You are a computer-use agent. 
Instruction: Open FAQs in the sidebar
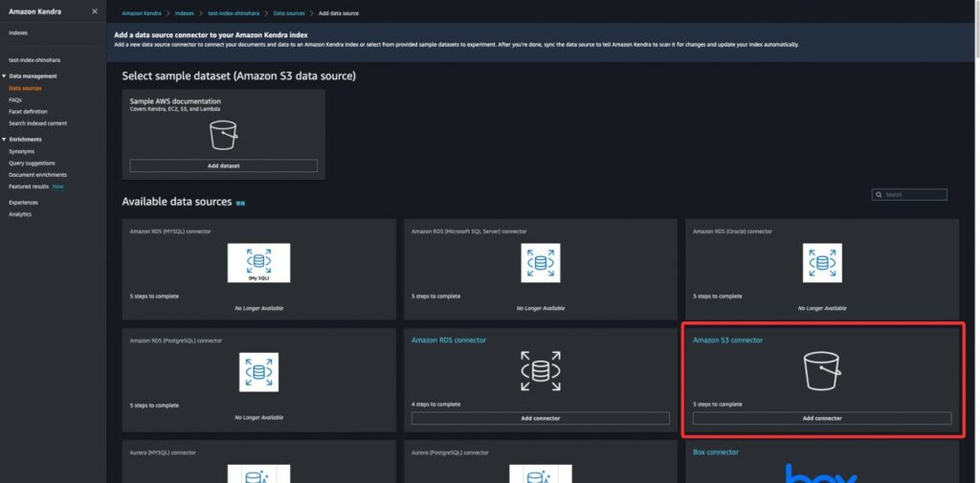[x=15, y=99]
